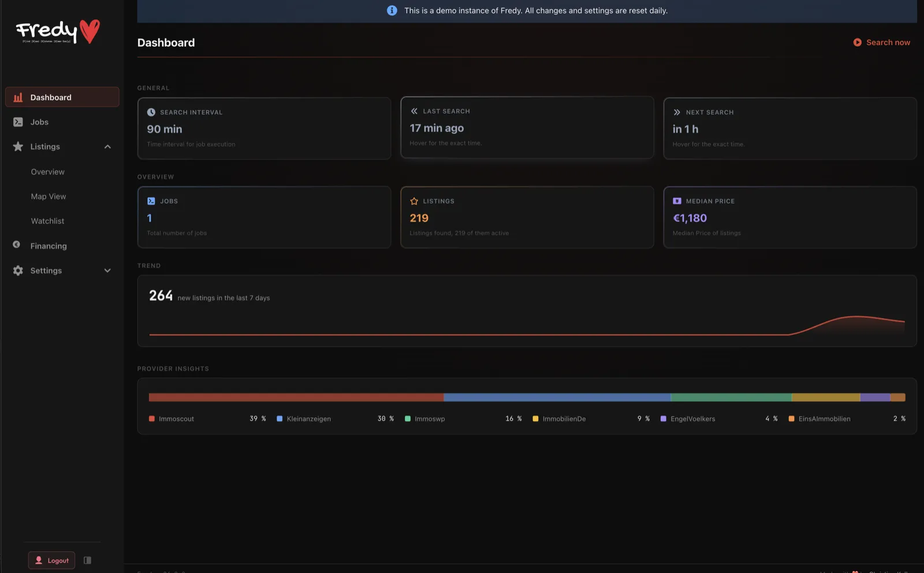The width and height of the screenshot is (924, 573).
Task: Click the Listings menu label
Action: (45, 147)
